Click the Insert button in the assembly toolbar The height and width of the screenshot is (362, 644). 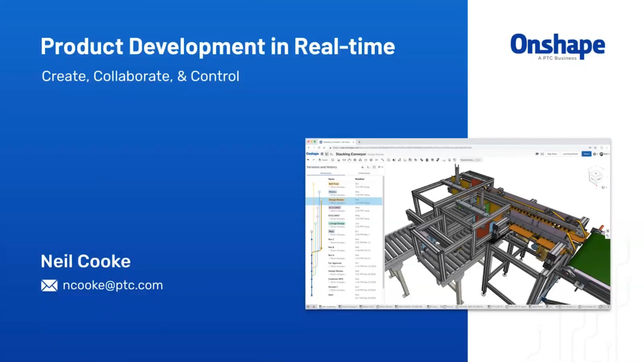[323, 160]
